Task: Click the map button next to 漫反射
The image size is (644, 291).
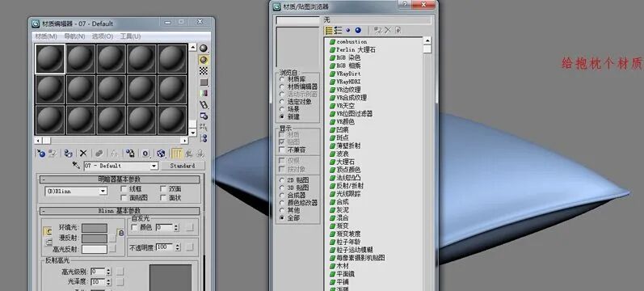Action: (112, 238)
